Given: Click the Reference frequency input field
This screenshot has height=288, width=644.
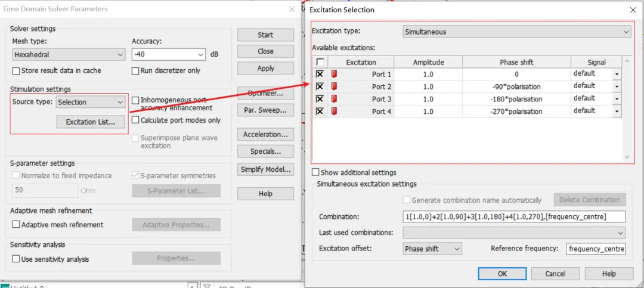Looking at the screenshot, I should (596, 249).
